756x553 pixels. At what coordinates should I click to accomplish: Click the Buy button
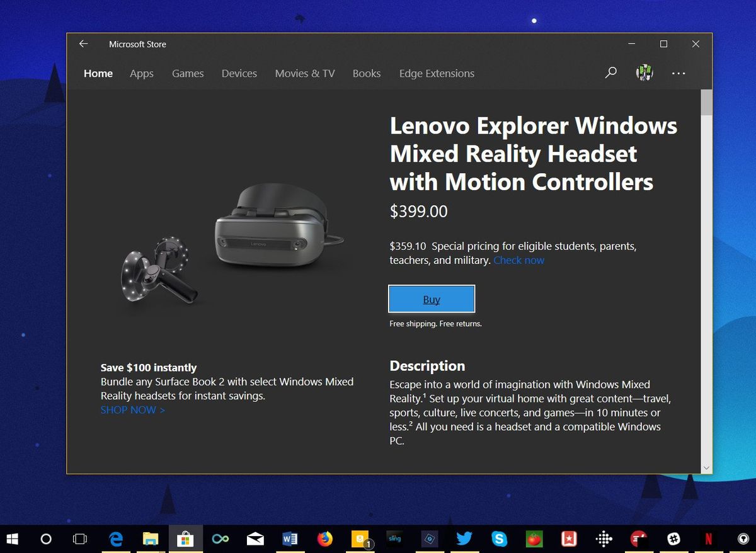click(431, 298)
